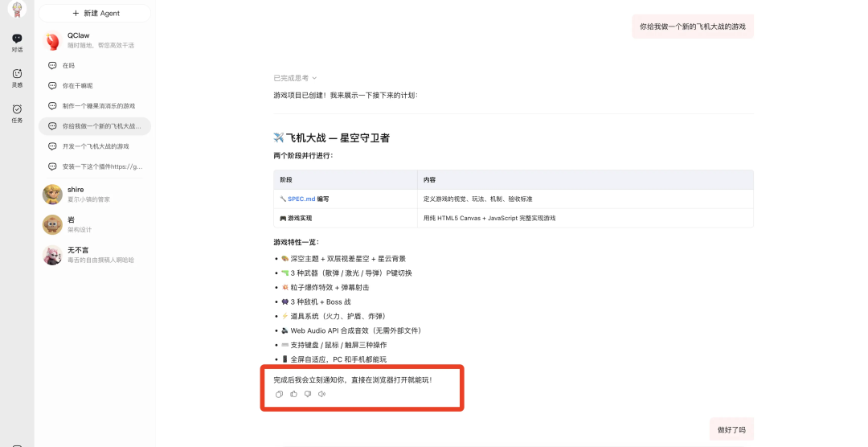Play the reply aloud with speaker icon

pos(322,395)
